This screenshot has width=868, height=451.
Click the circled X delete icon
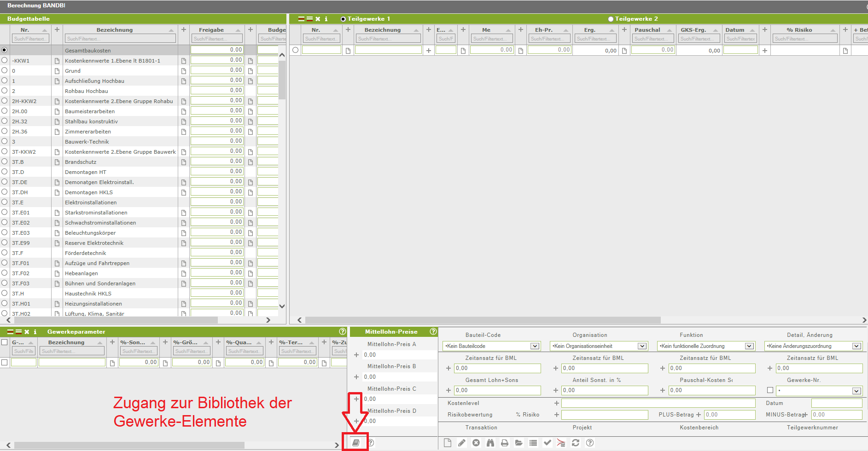[476, 443]
